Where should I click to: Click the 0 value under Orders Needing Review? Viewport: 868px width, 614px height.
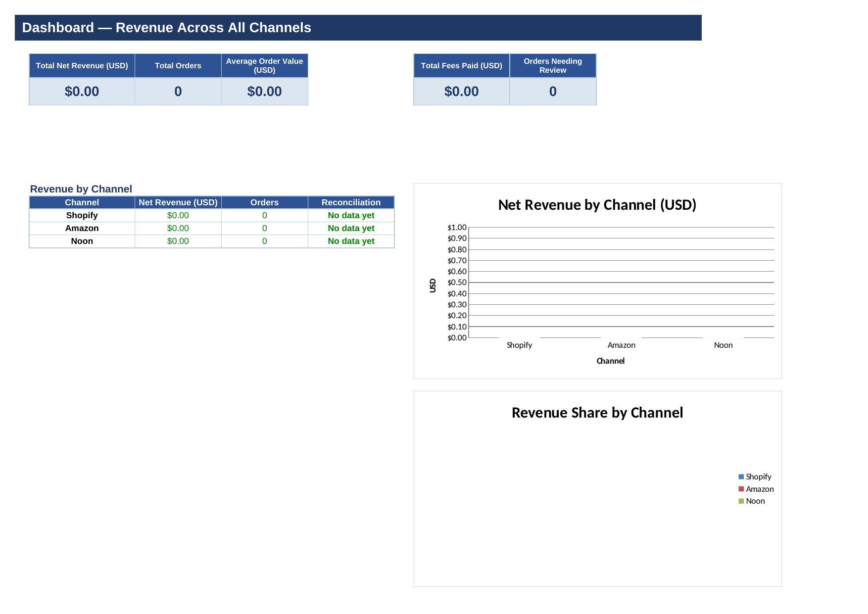pos(553,92)
